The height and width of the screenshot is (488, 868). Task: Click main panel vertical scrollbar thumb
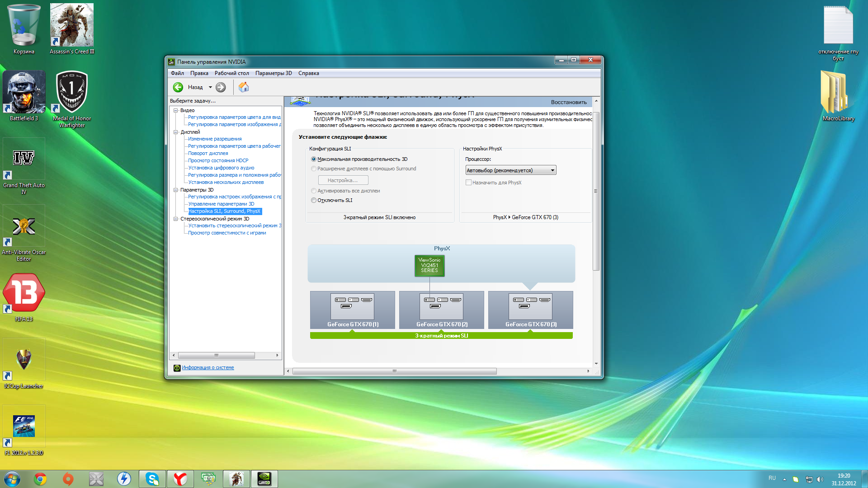coord(596,191)
